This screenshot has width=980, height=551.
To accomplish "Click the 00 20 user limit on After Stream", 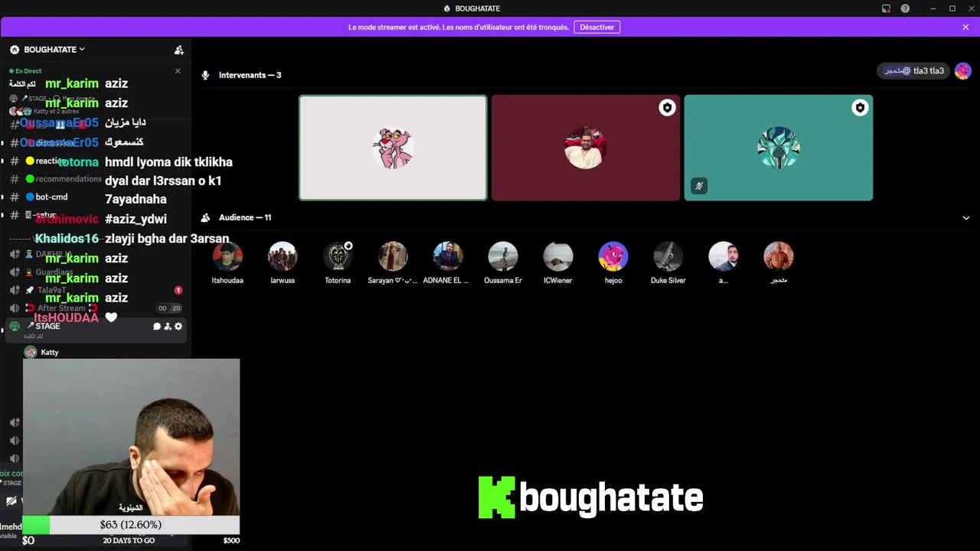I will click(x=169, y=308).
